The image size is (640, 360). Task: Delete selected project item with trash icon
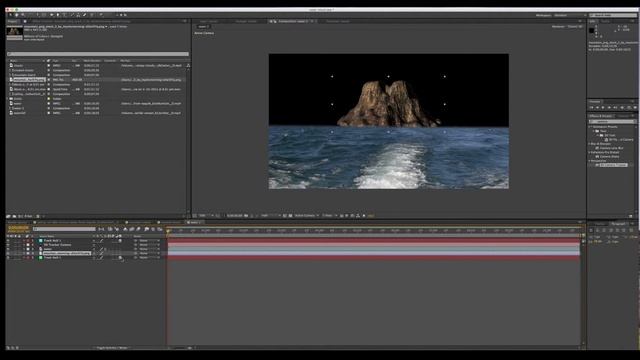click(x=38, y=216)
